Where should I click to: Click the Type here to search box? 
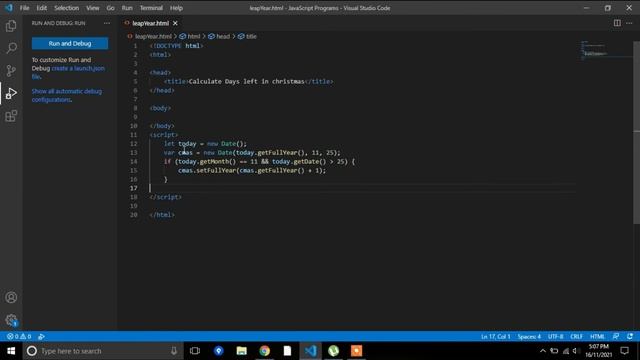coord(104,351)
